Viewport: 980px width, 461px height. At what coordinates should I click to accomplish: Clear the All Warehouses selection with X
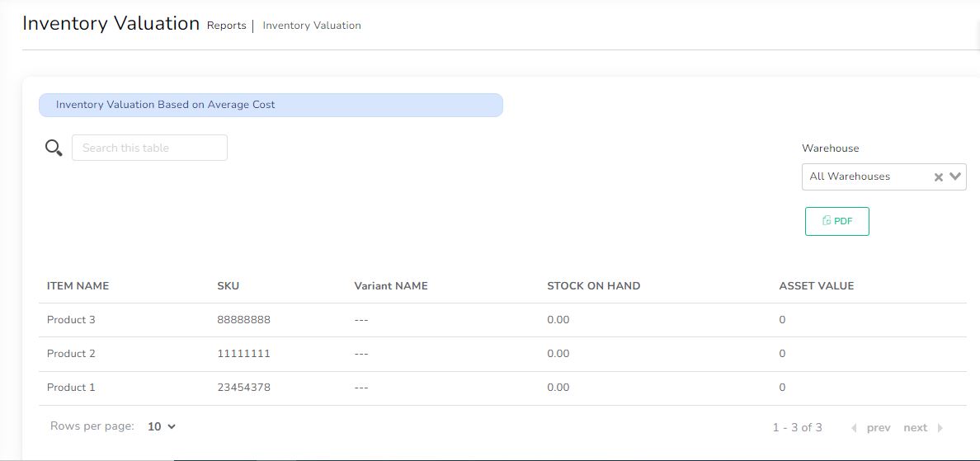tap(938, 176)
